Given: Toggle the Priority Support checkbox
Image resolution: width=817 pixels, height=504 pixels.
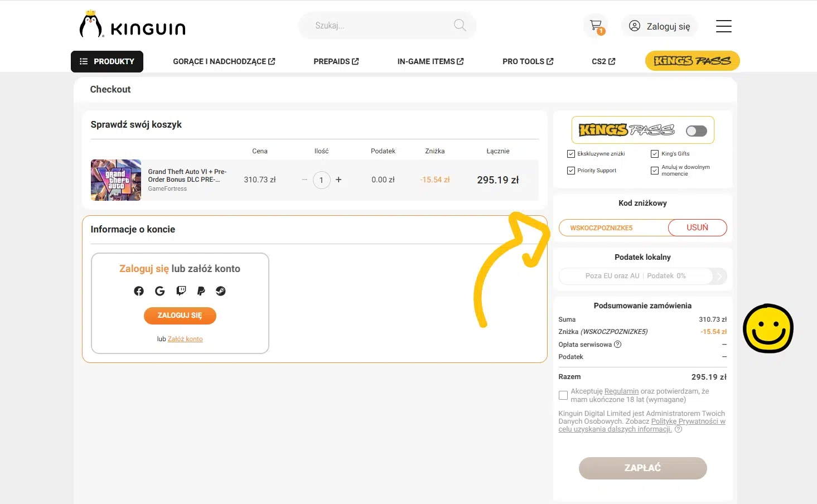Looking at the screenshot, I should point(571,171).
